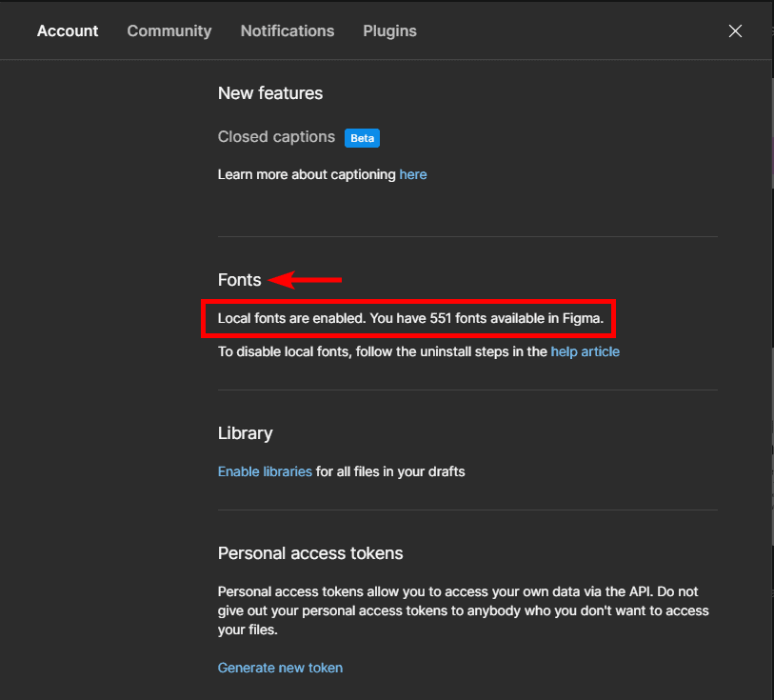Viewport: 774px width, 700px height.
Task: Switch to the Account tab
Action: click(68, 31)
